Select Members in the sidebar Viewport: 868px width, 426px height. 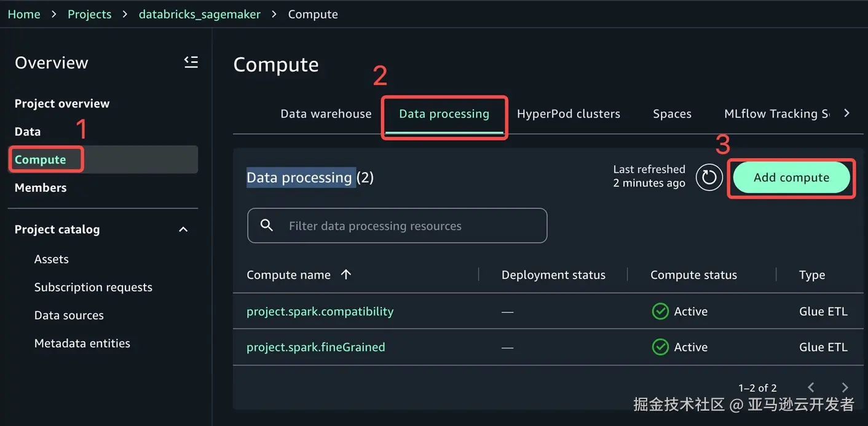click(41, 187)
